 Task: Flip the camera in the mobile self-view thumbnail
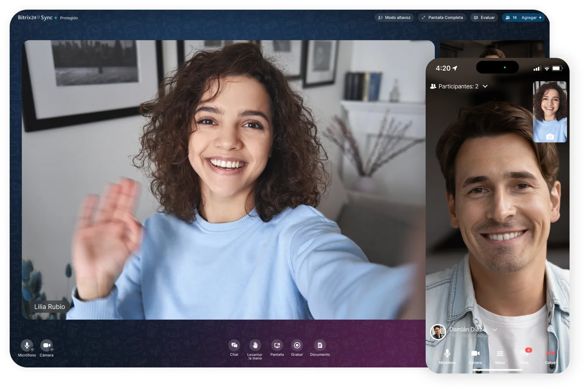tap(550, 136)
